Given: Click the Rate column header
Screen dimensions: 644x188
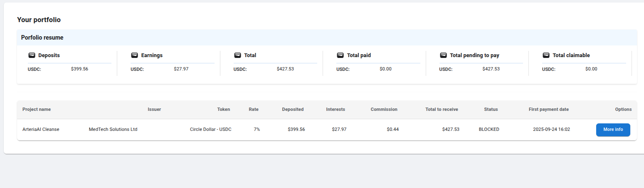Looking at the screenshot, I should (254, 110).
